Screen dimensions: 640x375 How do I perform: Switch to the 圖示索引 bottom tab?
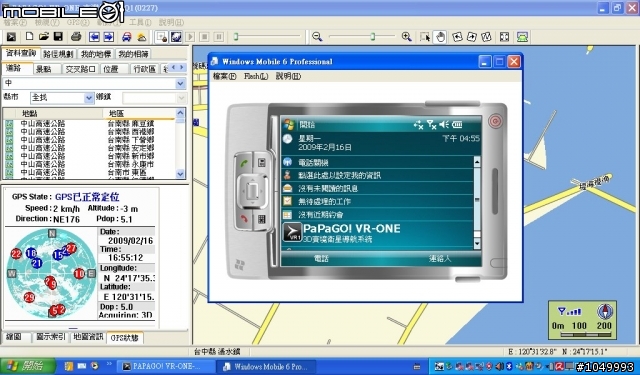point(51,337)
